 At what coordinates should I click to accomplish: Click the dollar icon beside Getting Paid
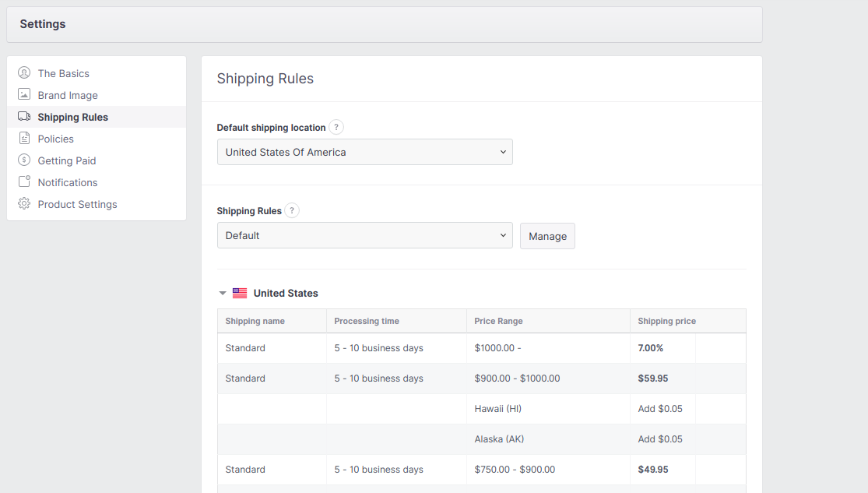click(x=24, y=160)
